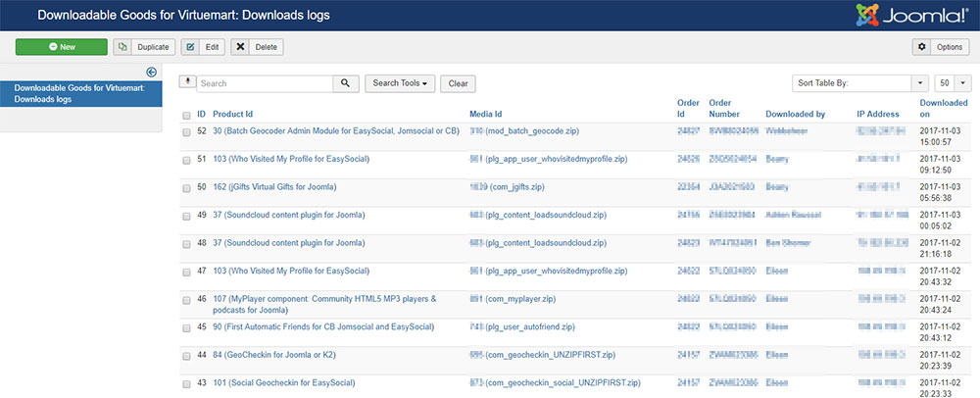Check the row with ID 50
The width and height of the screenshot is (980, 398).
click(x=186, y=188)
